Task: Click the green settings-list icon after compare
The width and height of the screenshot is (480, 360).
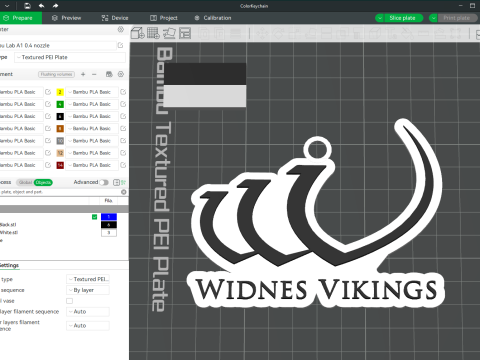Action: coord(124,182)
